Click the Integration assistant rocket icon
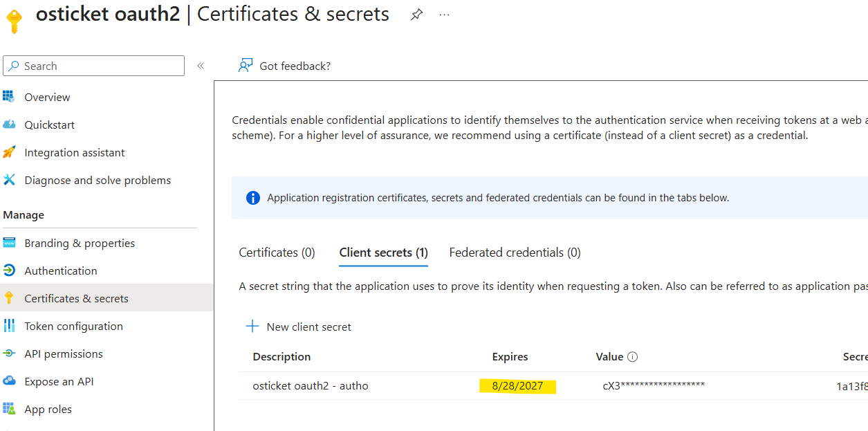Screen dimensions: 868x431 (x=9, y=152)
